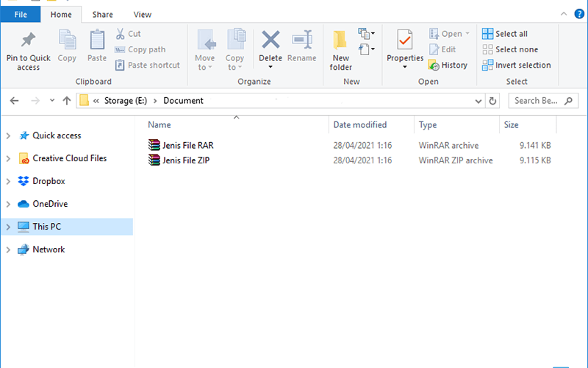Click the Paste clipboard icon
Screen dimensions: 588x368
(x=97, y=40)
